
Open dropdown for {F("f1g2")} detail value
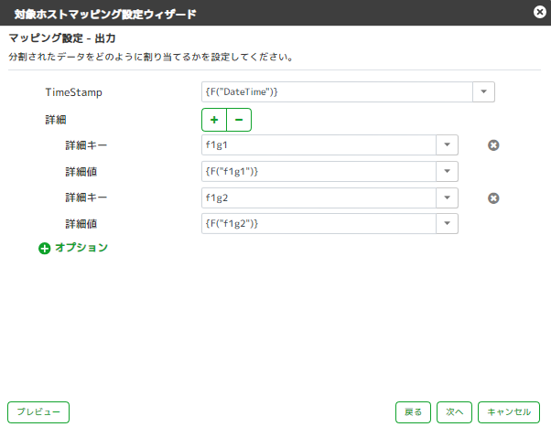(447, 224)
